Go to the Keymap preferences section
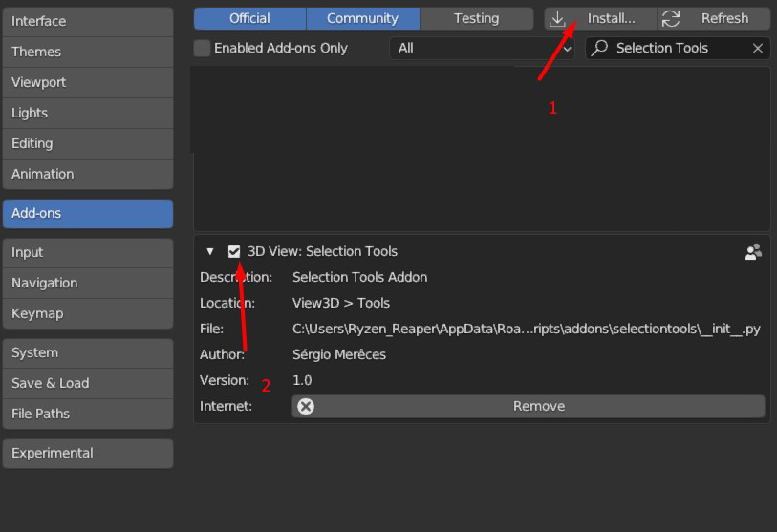The width and height of the screenshot is (777, 532). point(88,313)
